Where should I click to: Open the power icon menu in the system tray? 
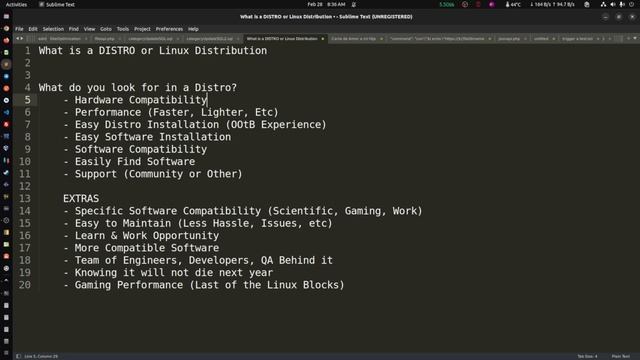coord(631,4)
